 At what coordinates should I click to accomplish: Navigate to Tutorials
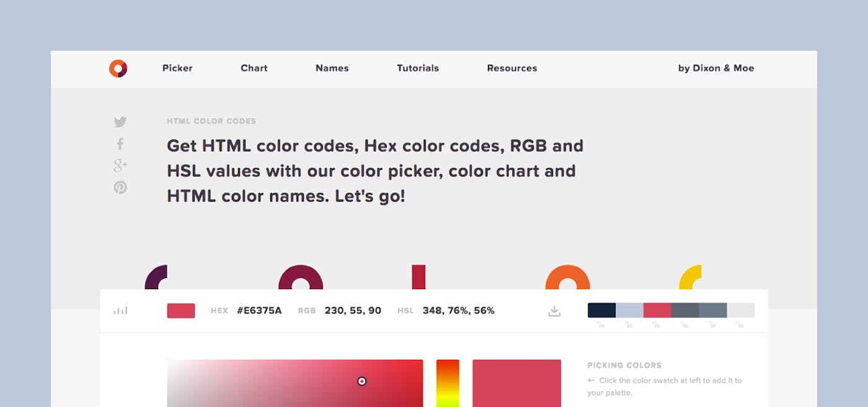point(417,68)
